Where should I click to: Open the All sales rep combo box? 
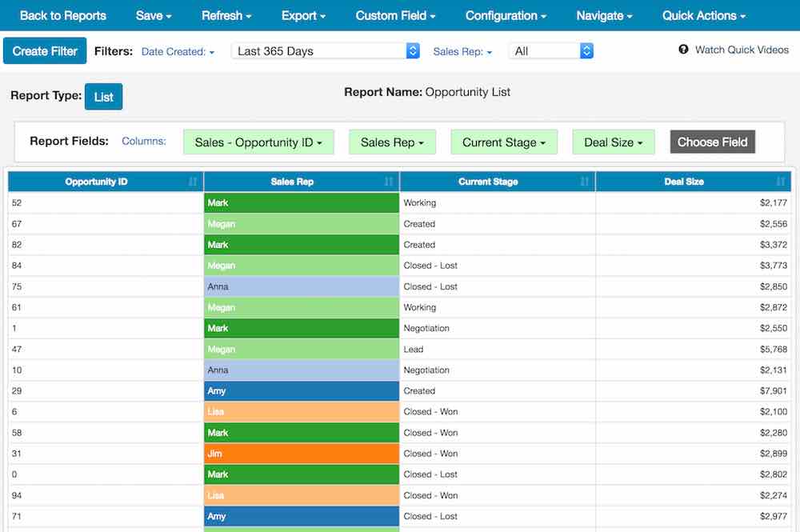(x=550, y=50)
